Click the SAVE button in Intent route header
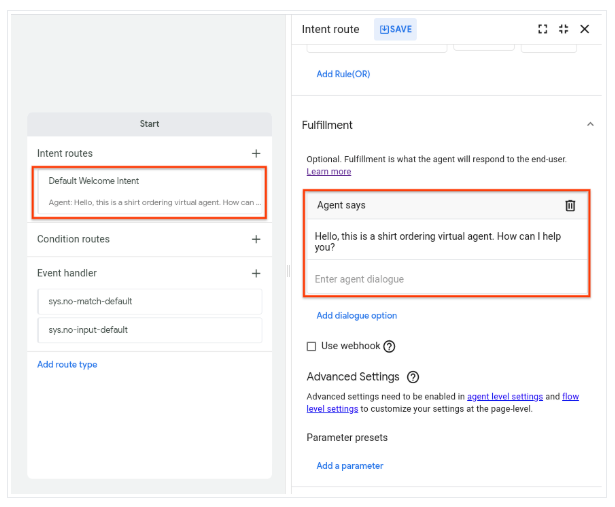 (x=395, y=29)
